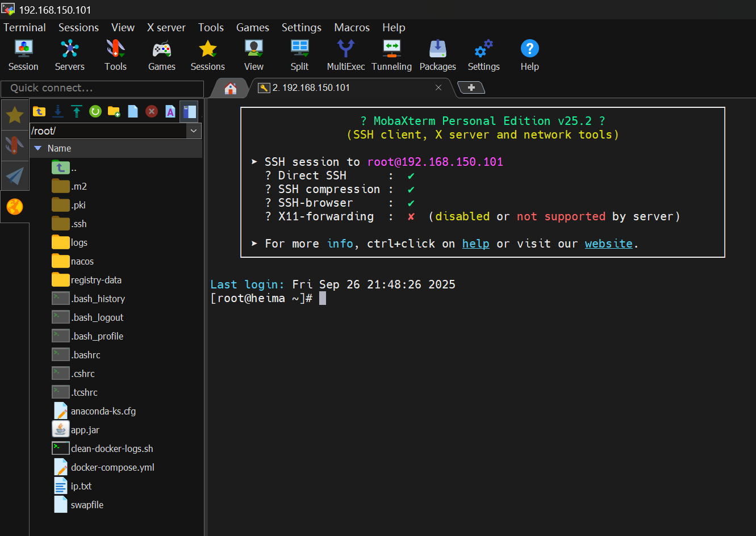The height and width of the screenshot is (536, 756).
Task: Open the Tools menu
Action: (211, 27)
